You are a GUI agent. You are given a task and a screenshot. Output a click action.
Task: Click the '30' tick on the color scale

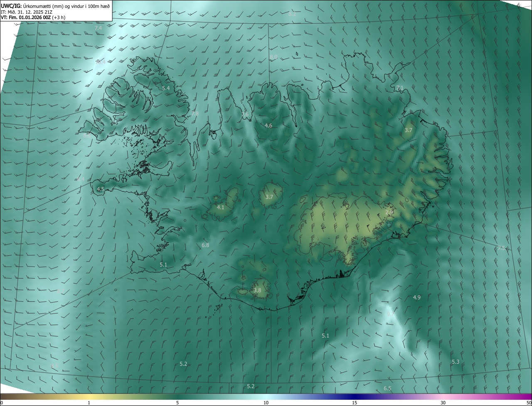443,403
